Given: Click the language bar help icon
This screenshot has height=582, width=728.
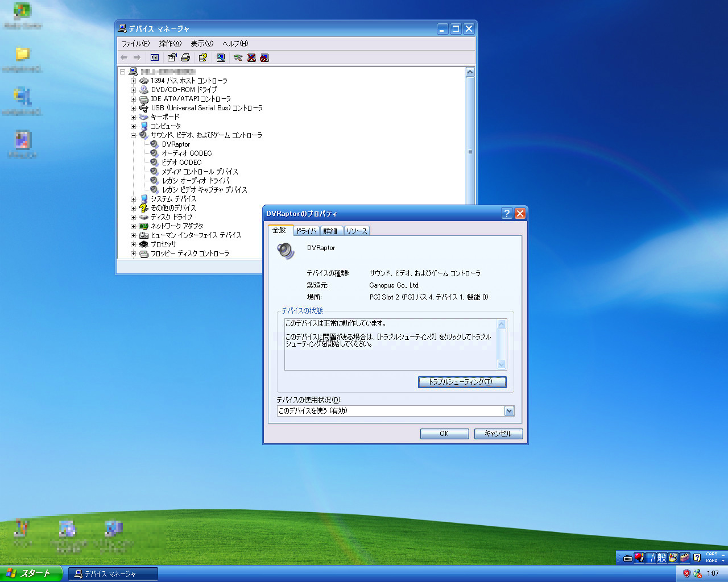Looking at the screenshot, I should (x=697, y=558).
